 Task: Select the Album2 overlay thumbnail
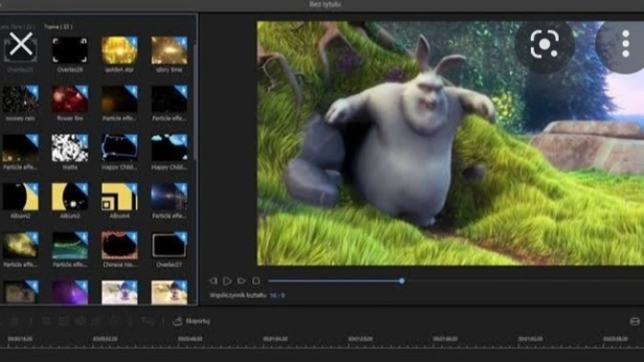click(20, 196)
